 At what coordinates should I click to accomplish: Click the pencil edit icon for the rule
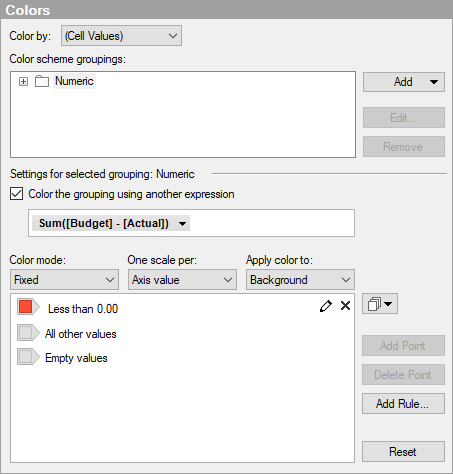pos(326,306)
